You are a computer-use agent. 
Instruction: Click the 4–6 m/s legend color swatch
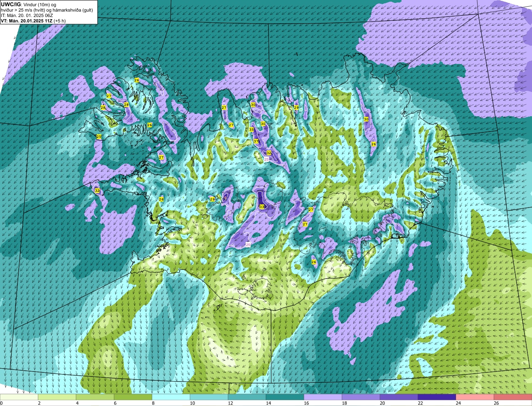pyautogui.click(x=95, y=397)
